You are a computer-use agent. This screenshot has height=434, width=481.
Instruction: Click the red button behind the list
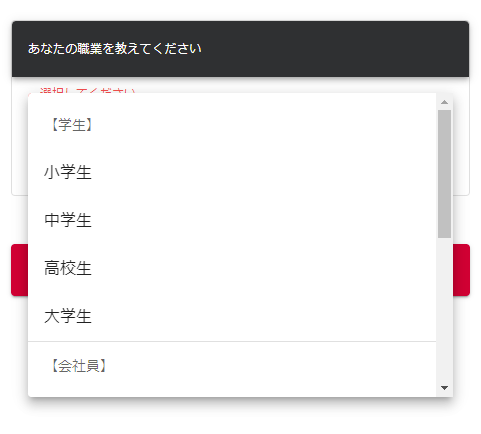(461, 270)
